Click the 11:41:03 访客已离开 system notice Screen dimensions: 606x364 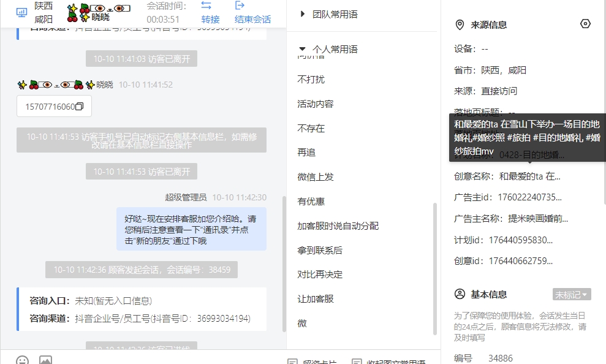[142, 59]
